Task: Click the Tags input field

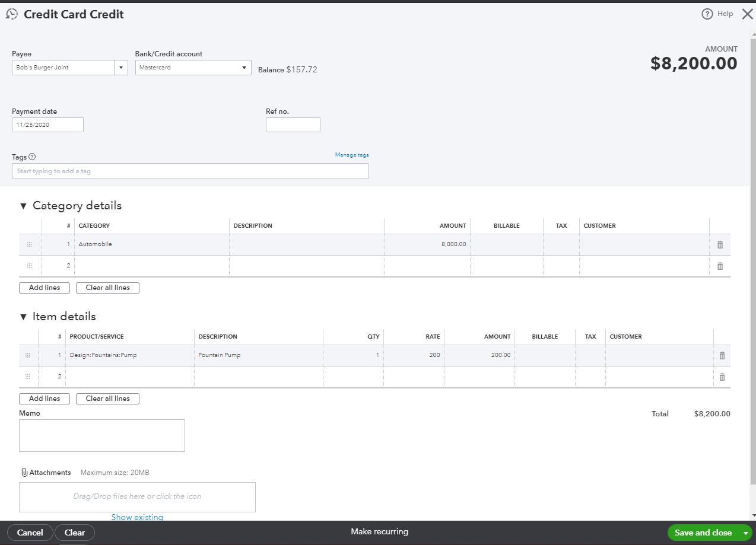Action: [190, 171]
